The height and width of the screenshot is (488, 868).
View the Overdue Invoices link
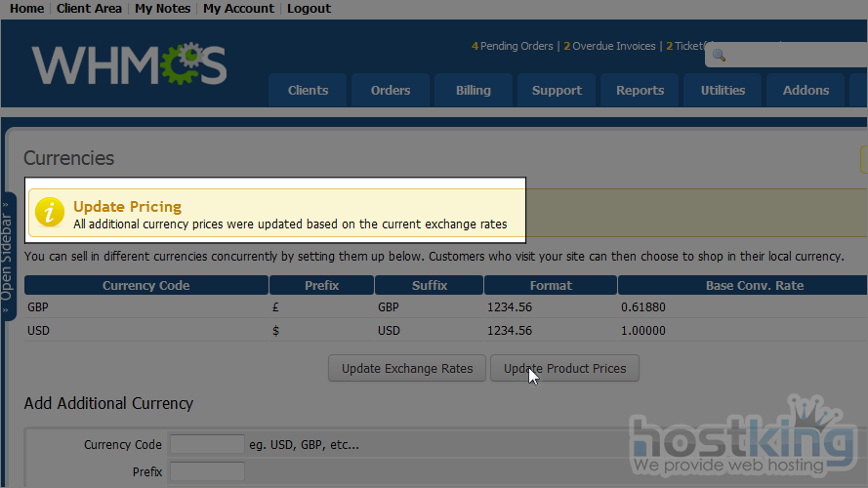click(x=613, y=46)
